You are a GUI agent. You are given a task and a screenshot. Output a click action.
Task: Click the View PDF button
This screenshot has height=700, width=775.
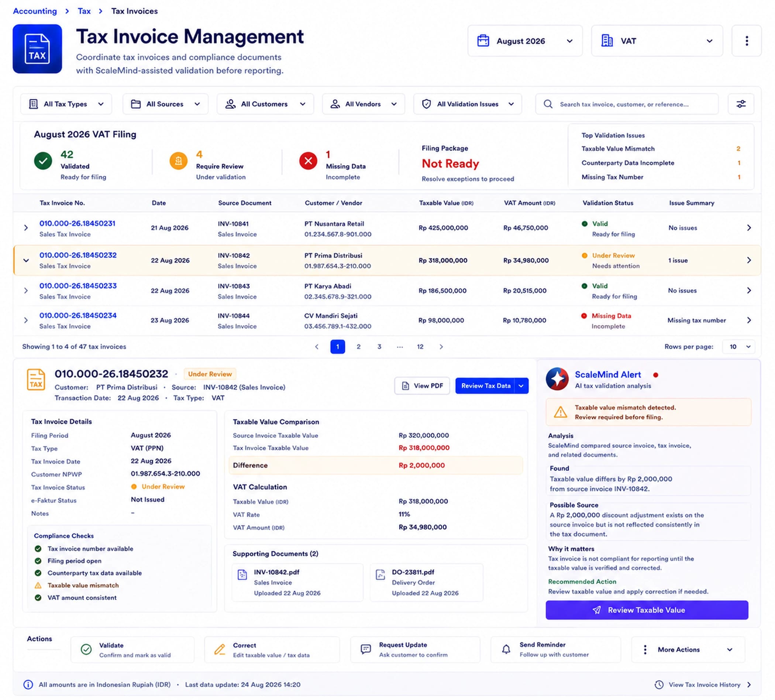point(422,386)
